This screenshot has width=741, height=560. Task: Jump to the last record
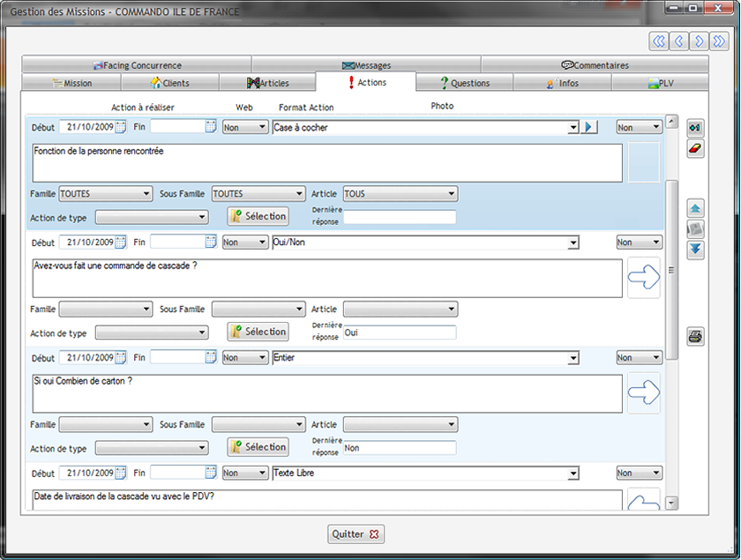point(719,41)
